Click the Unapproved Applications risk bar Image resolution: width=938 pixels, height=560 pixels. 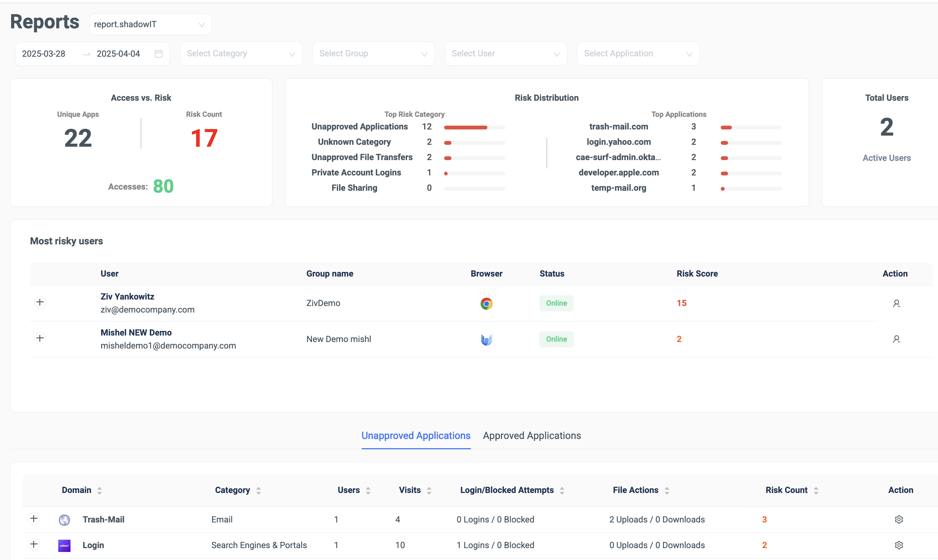474,127
